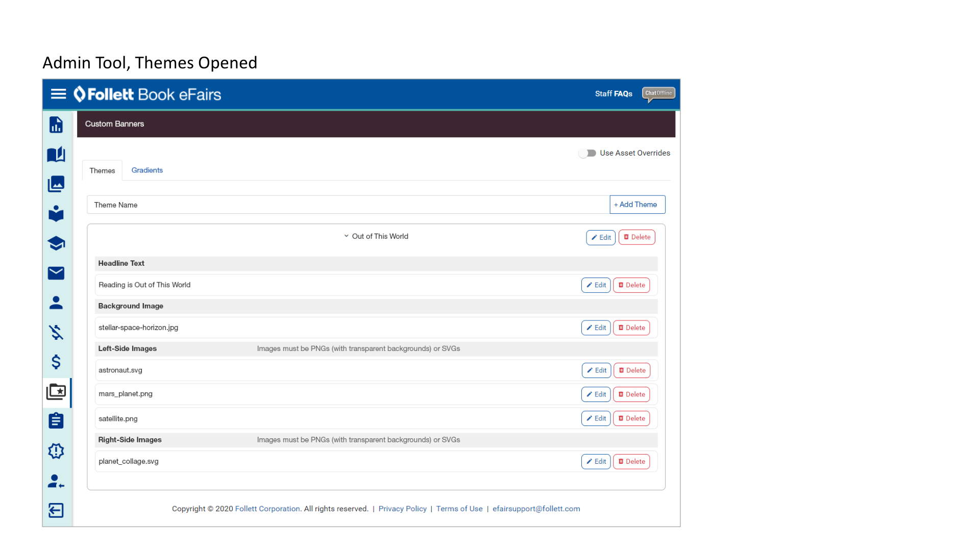Select the astronaut.svg file name
Viewport: 980px width, 551px height.
[120, 370]
